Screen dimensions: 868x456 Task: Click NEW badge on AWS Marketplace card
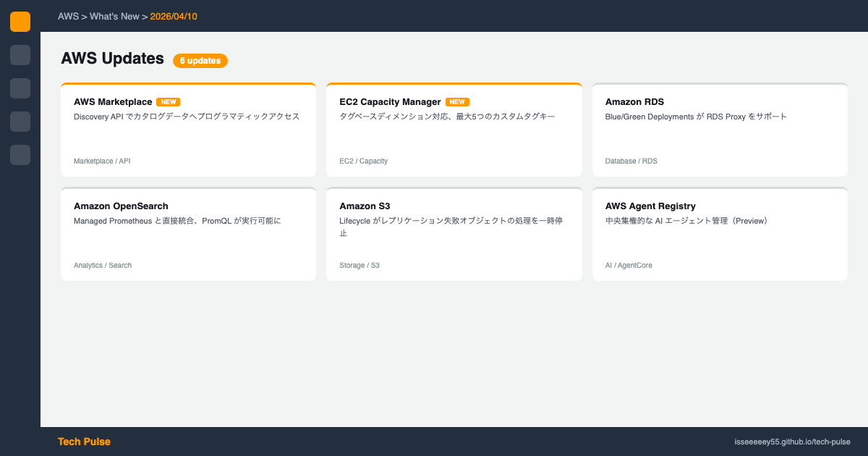point(169,102)
